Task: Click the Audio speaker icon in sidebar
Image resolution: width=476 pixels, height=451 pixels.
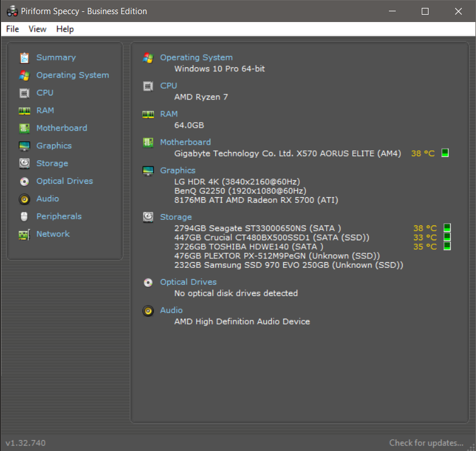Action: click(24, 199)
